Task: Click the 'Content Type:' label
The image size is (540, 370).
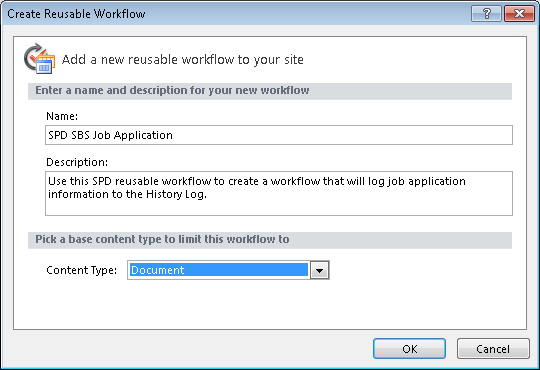Action: coord(82,270)
